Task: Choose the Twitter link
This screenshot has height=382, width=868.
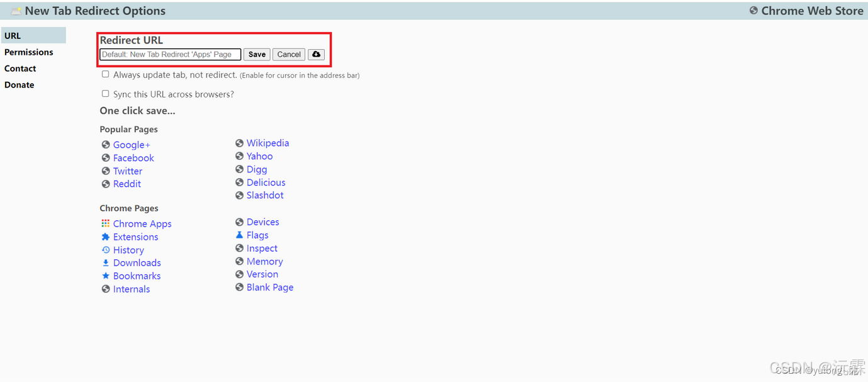Action: pyautogui.click(x=128, y=171)
